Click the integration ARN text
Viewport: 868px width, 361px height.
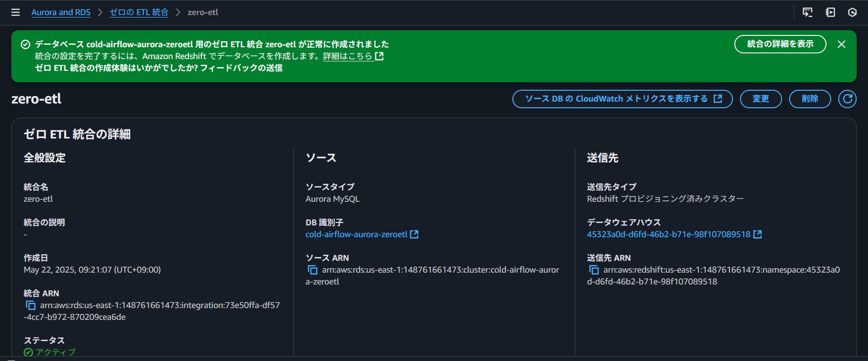(x=152, y=311)
